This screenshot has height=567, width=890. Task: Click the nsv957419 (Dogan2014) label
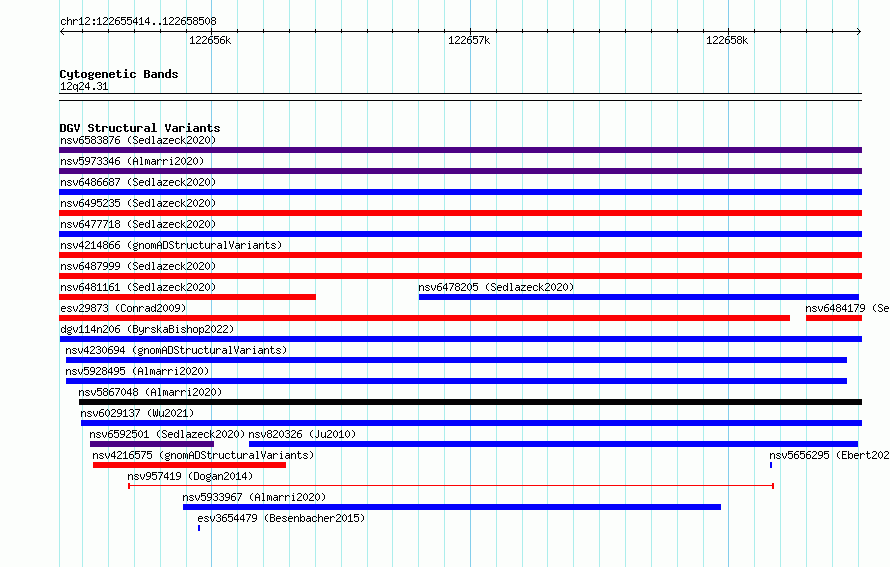pos(190,476)
